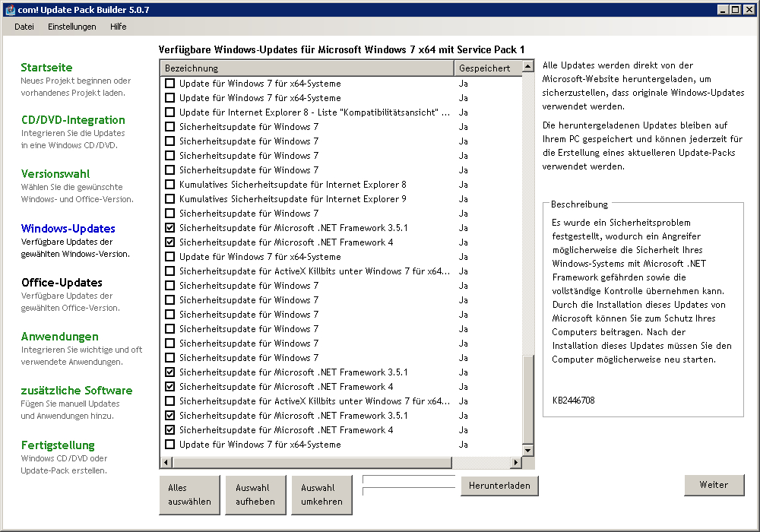Click the Ja cell of the Internet Explorer 9 row

pyautogui.click(x=464, y=198)
